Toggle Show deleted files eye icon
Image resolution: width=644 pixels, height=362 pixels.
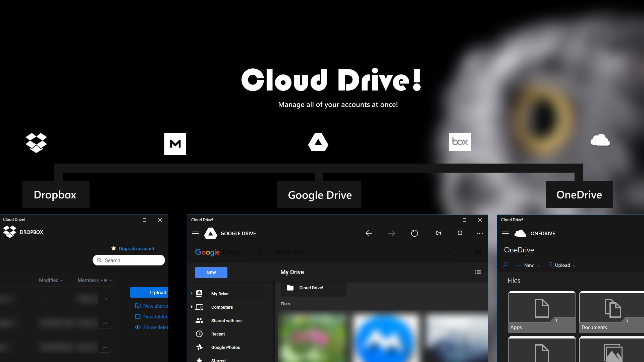pos(138,327)
